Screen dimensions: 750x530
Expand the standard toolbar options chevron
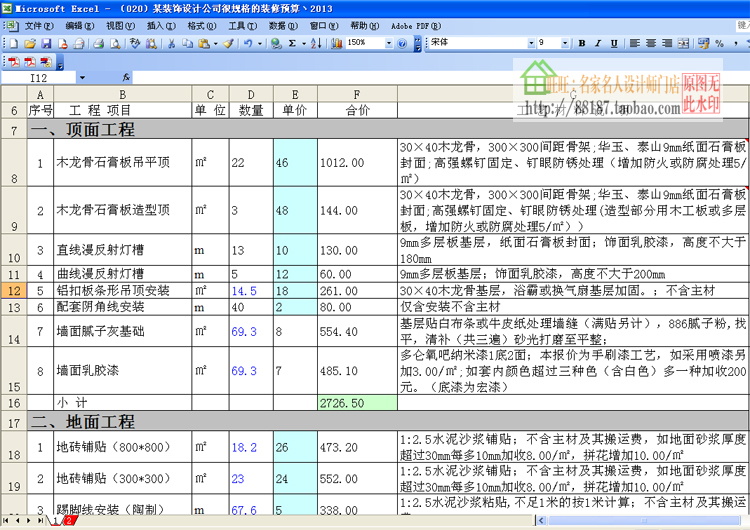(x=418, y=44)
